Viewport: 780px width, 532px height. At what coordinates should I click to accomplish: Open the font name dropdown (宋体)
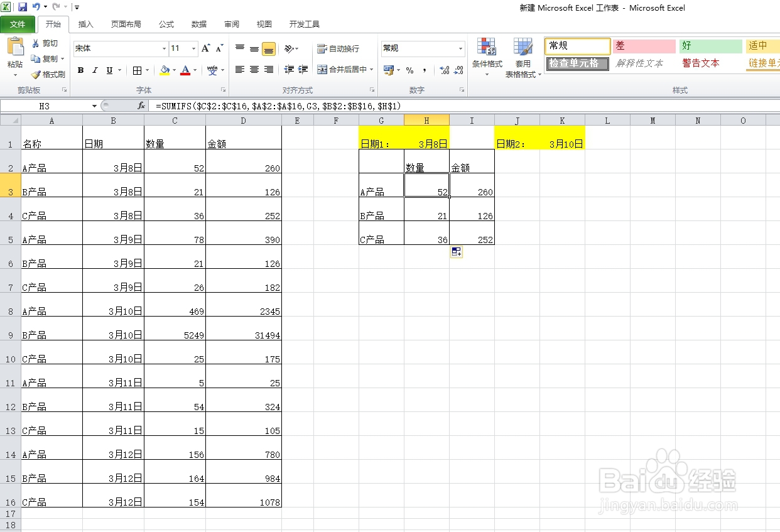coord(164,48)
